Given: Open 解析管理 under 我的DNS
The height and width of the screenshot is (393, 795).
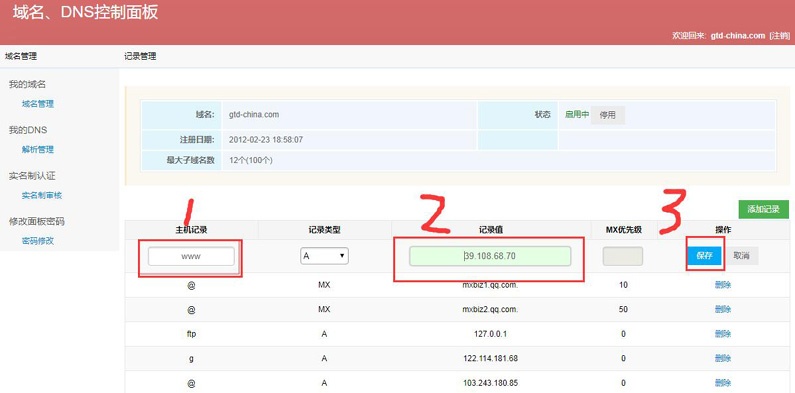Looking at the screenshot, I should 38,150.
